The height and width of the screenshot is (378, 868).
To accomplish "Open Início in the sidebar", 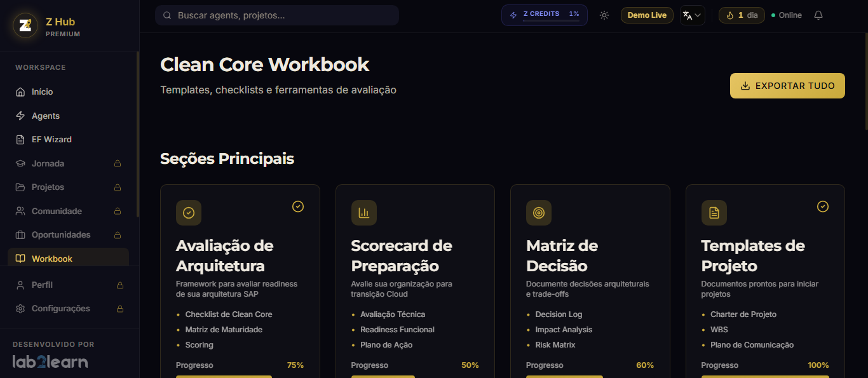I will 69,92.
